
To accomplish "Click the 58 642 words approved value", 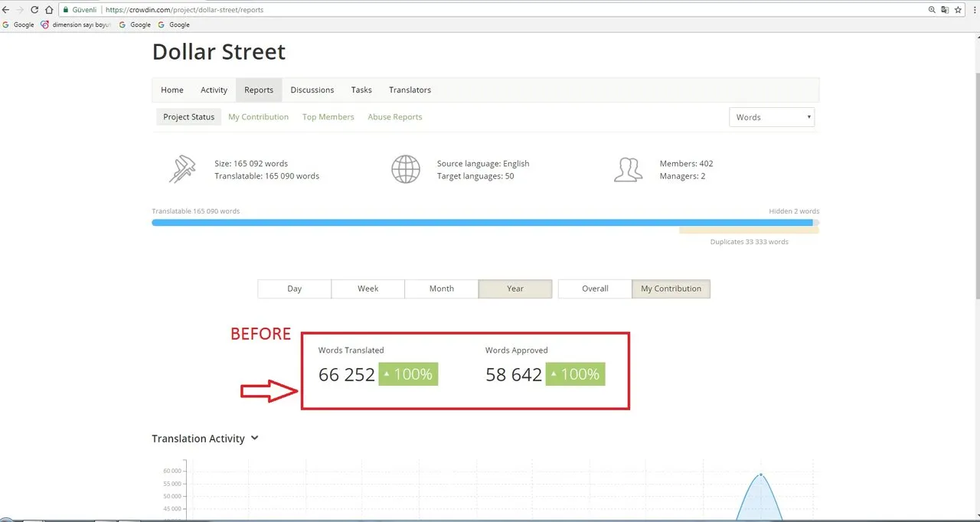I will (x=514, y=374).
